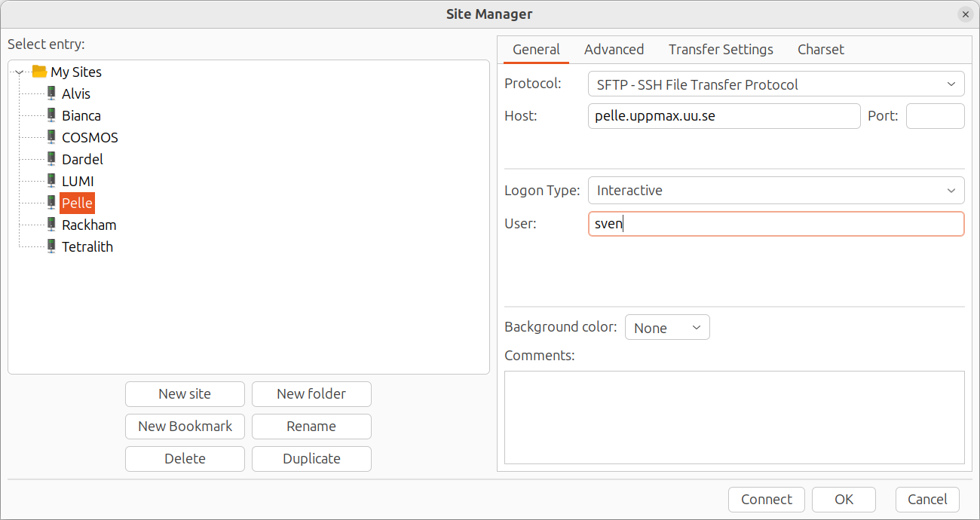Click the server icon beside Alvis
Image resolution: width=980 pixels, height=520 pixels.
tap(51, 93)
